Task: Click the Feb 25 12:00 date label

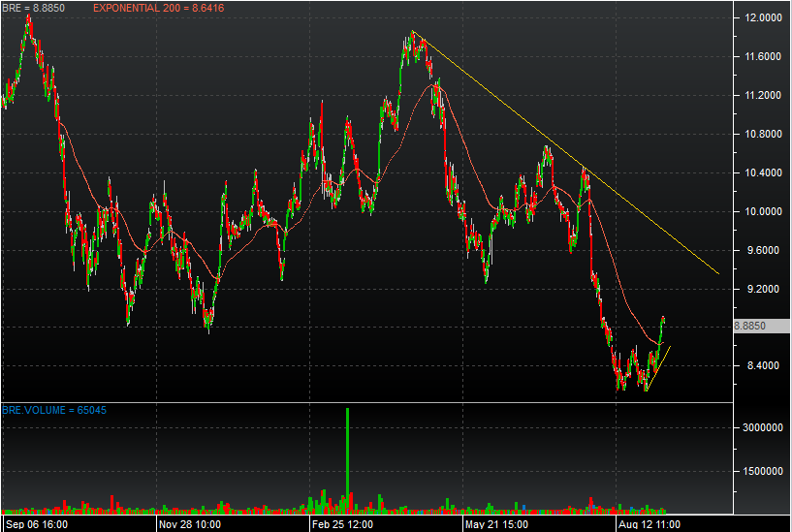Action: tap(342, 524)
